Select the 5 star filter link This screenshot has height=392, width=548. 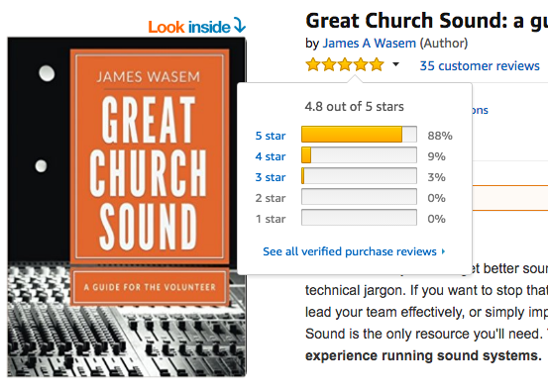271,136
